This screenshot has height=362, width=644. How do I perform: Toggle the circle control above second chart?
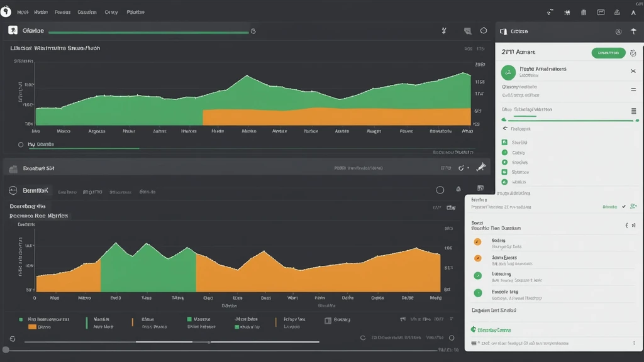coord(440,190)
